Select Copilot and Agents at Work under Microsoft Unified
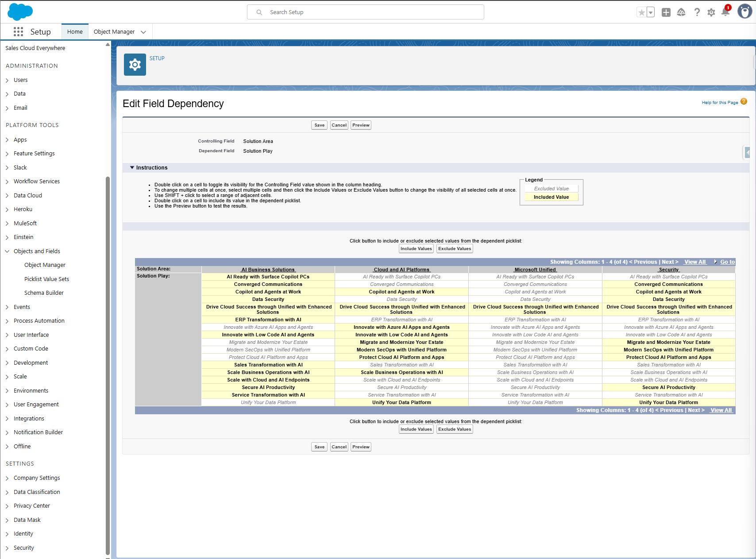 (x=535, y=292)
